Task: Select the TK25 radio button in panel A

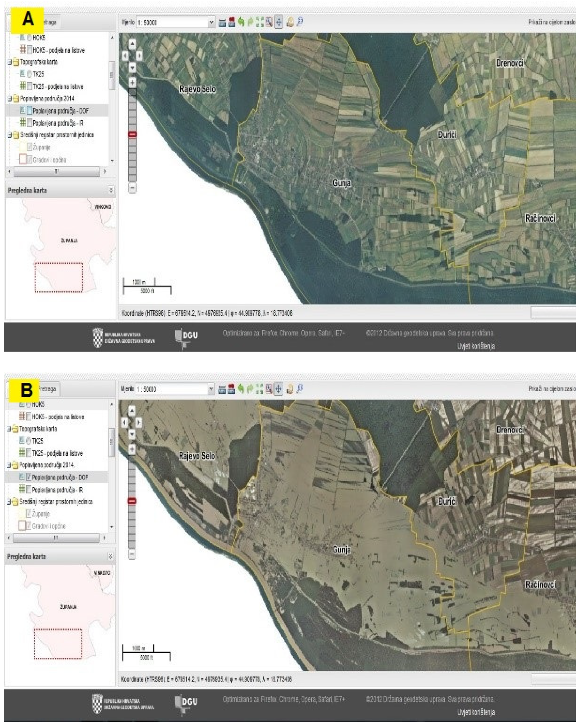Action: [29, 74]
